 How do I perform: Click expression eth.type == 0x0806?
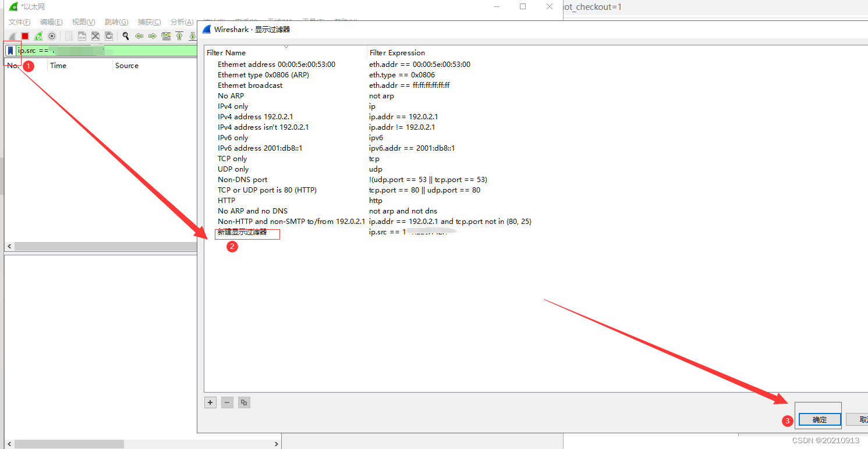402,75
